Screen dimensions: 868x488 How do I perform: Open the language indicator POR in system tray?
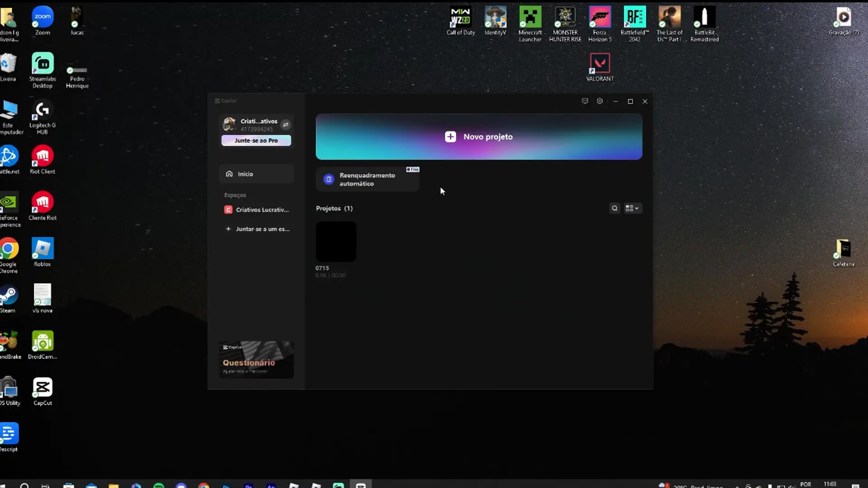pos(806,484)
